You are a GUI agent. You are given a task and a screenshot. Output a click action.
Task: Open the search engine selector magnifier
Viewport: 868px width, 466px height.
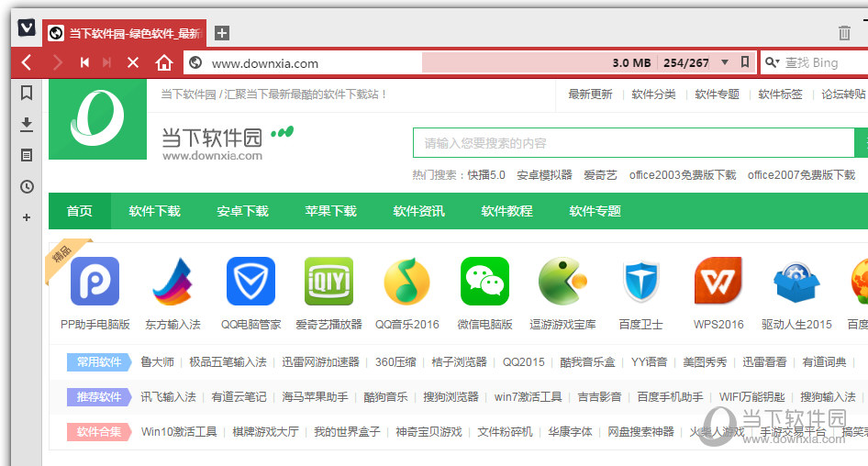tap(772, 62)
